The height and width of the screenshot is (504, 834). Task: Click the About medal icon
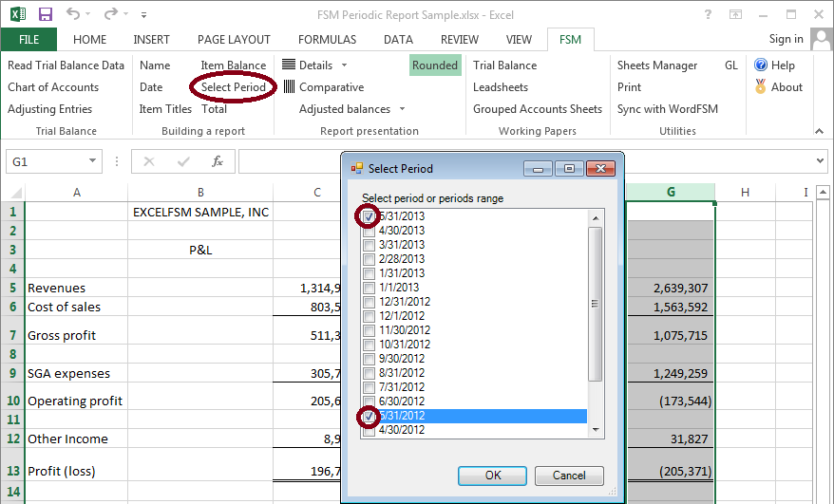coord(761,86)
